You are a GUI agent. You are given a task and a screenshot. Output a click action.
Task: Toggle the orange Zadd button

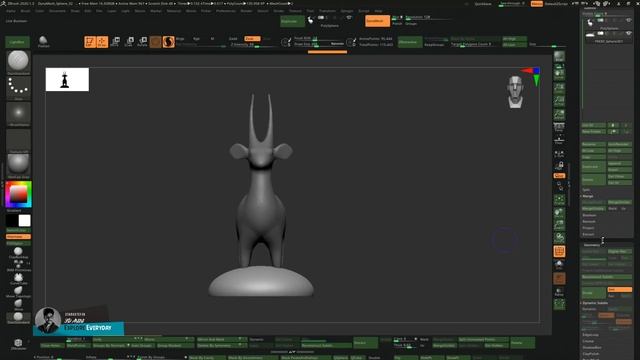pos(252,38)
